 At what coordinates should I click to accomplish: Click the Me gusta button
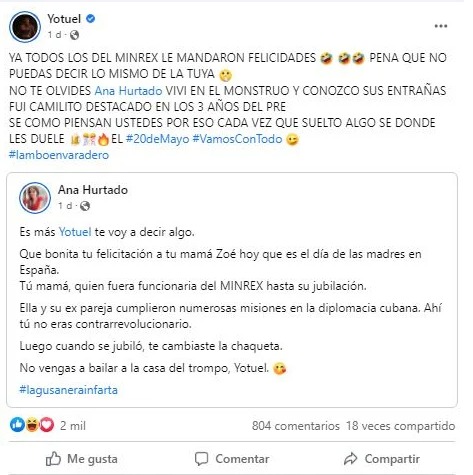[82, 459]
